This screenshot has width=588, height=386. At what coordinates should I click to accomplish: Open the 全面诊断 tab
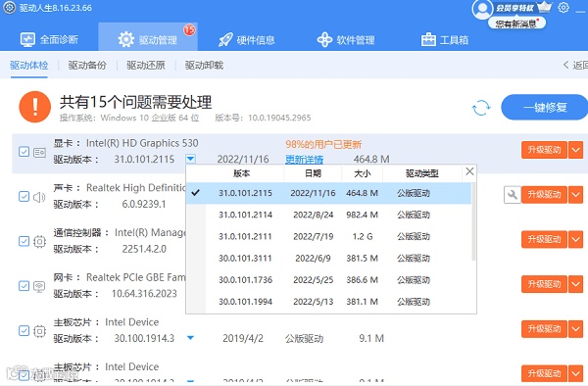point(49,39)
